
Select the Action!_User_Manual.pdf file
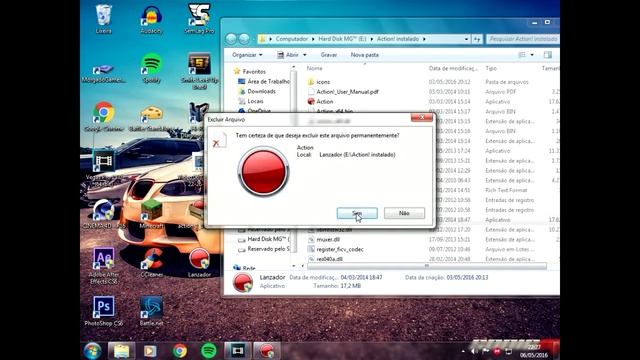pyautogui.click(x=343, y=92)
